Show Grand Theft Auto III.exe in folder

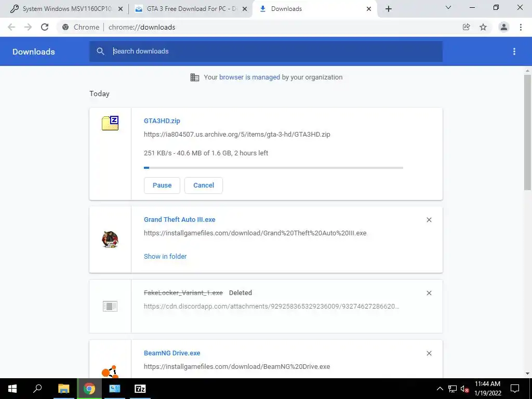tap(165, 257)
